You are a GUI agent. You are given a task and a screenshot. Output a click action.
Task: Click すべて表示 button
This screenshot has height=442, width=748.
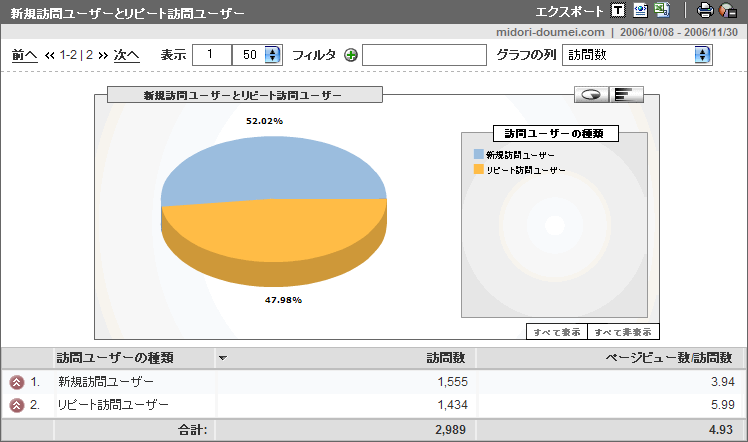click(x=556, y=332)
